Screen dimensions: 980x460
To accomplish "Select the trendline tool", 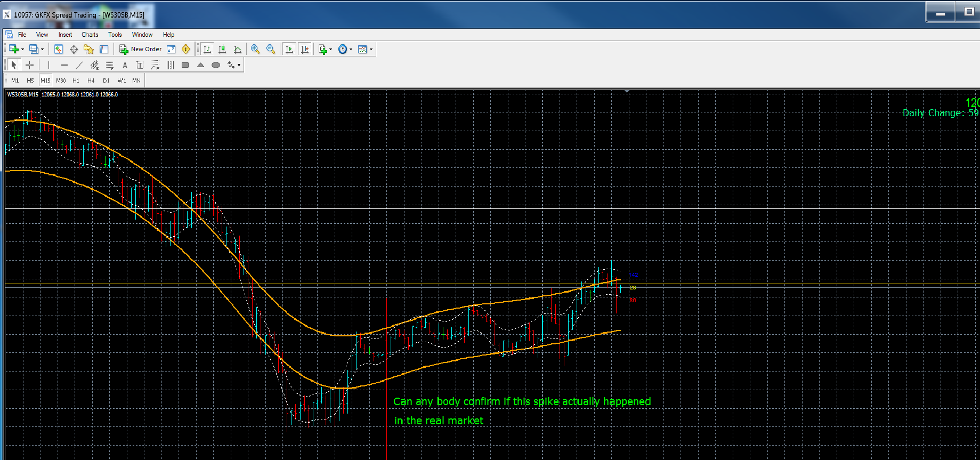I will (79, 65).
